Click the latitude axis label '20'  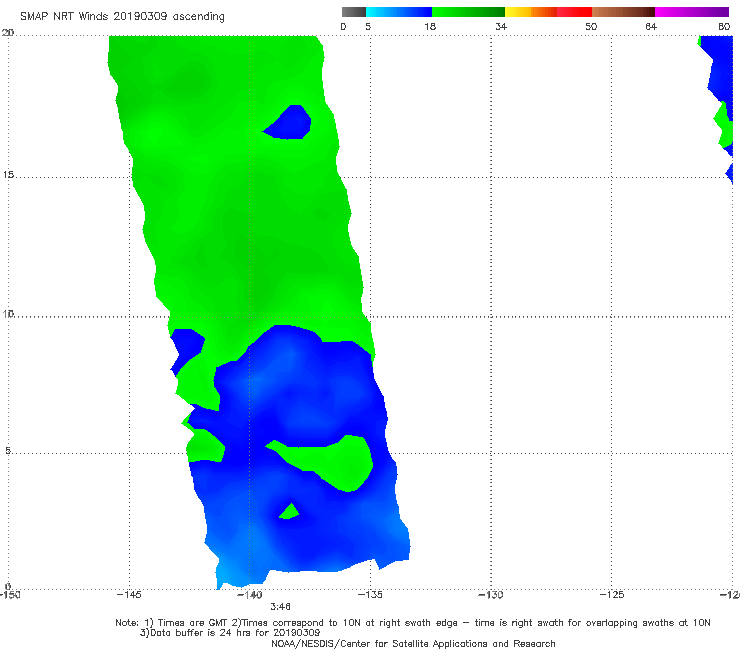pyautogui.click(x=8, y=33)
